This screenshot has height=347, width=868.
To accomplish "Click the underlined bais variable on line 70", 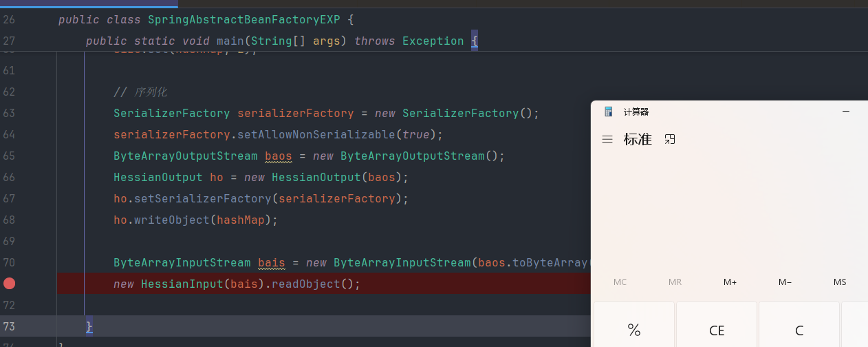I will click(272, 262).
